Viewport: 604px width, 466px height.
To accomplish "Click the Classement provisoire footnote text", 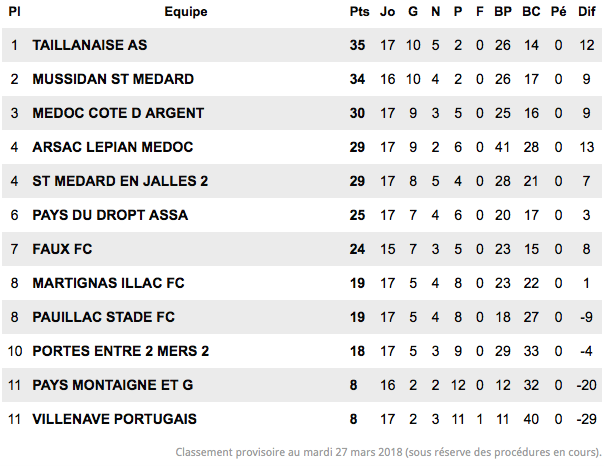I will tap(388, 452).
